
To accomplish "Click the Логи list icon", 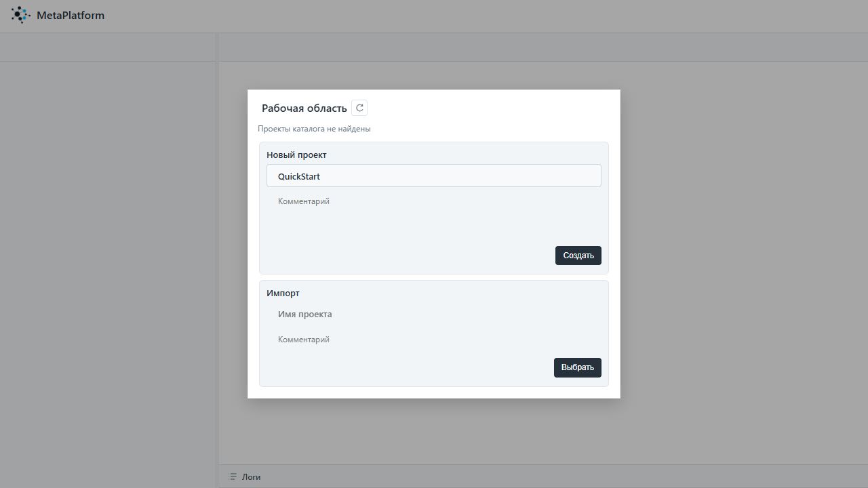I will point(233,477).
